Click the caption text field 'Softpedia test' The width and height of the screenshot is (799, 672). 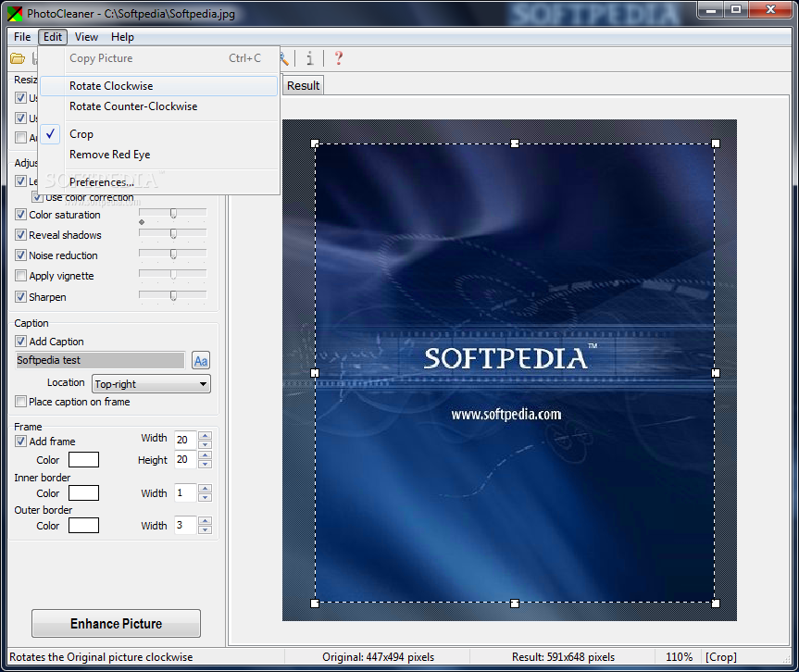[100, 360]
